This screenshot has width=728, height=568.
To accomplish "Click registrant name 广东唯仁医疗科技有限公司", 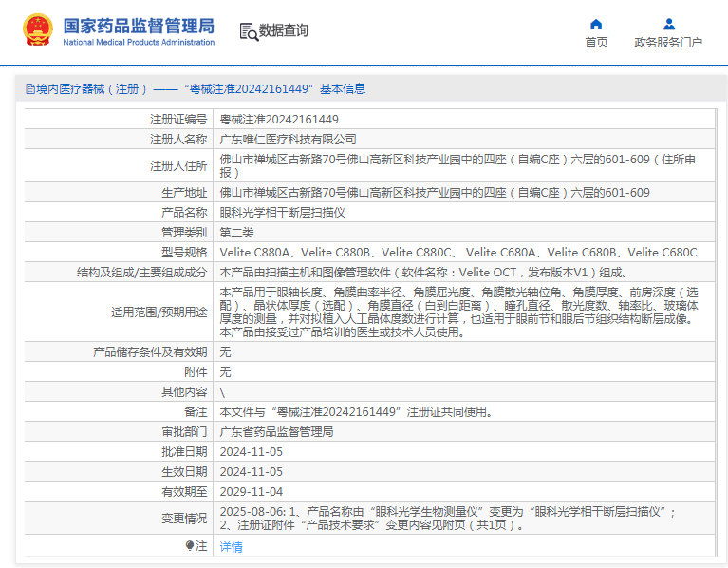I will (288, 139).
